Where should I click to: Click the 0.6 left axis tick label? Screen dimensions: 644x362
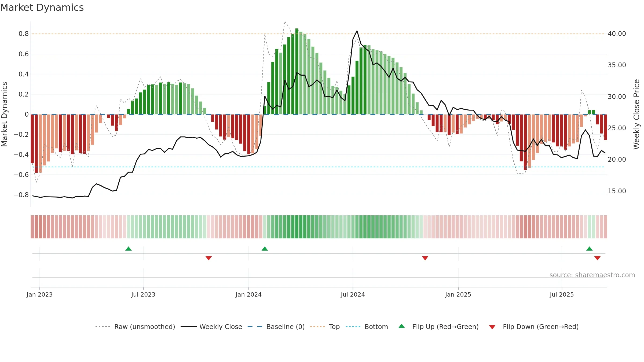pos(24,54)
